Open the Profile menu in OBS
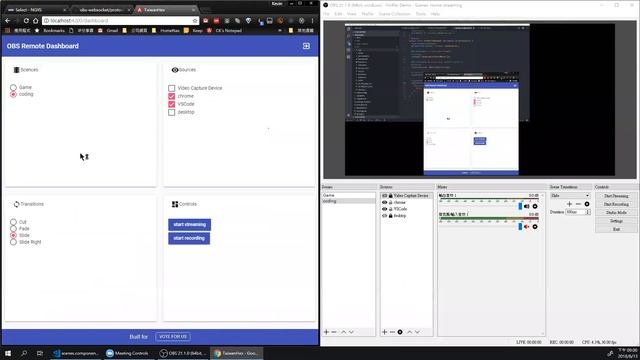The image size is (640, 360). [367, 14]
